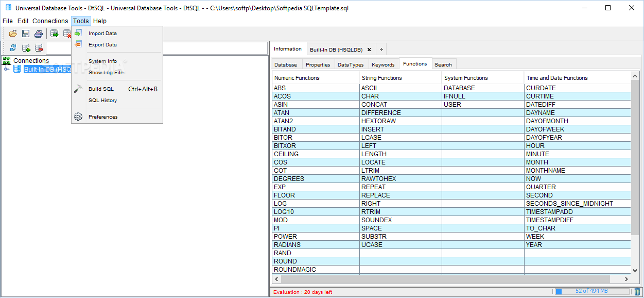Open the File menu
The height and width of the screenshot is (298, 644).
8,21
